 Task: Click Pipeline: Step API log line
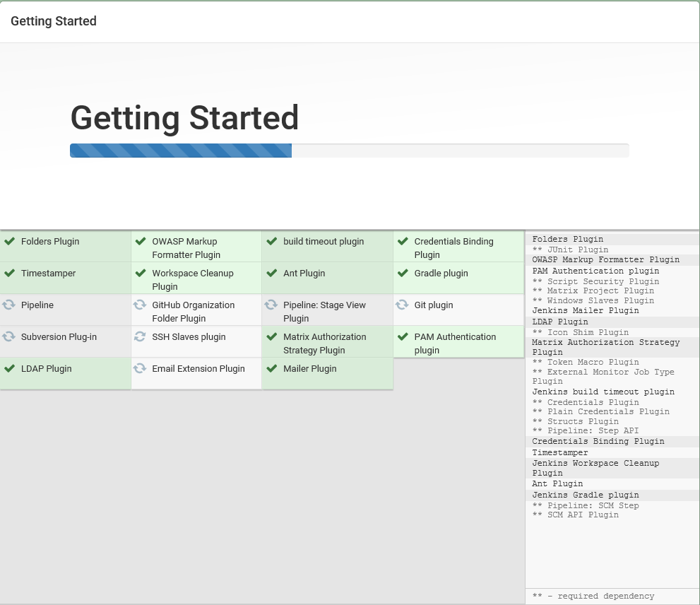tap(586, 430)
